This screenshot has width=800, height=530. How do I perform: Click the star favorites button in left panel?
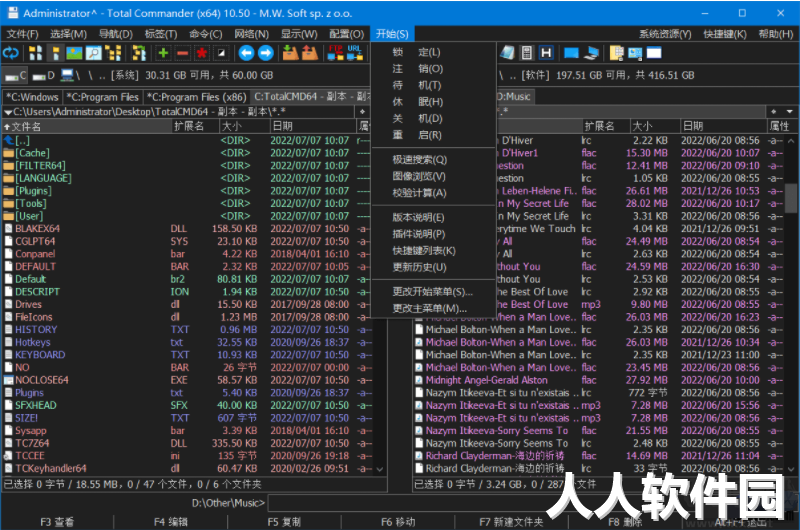(x=362, y=111)
